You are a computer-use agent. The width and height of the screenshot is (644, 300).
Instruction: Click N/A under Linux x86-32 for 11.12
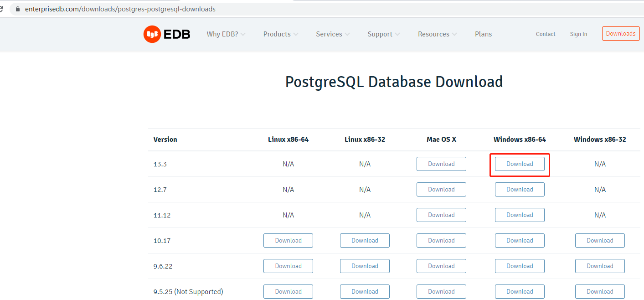[365, 215]
